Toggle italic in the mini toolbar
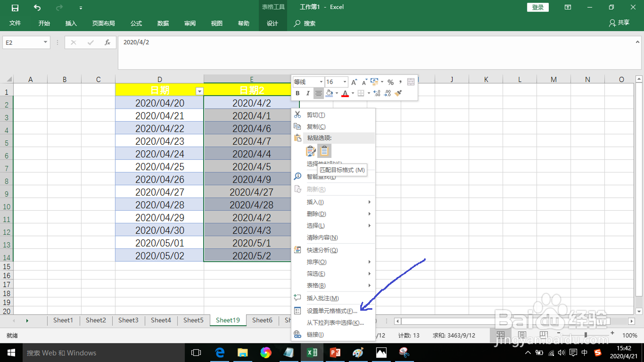The width and height of the screenshot is (644, 362). point(308,94)
